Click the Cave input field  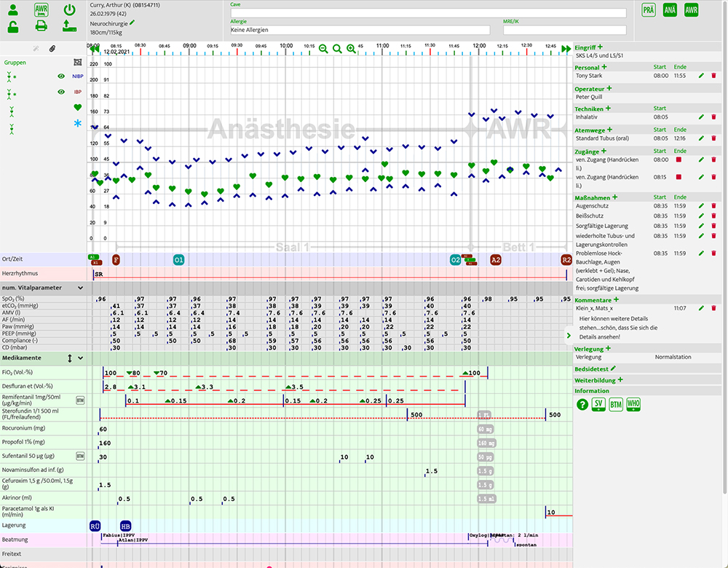pyautogui.click(x=428, y=13)
